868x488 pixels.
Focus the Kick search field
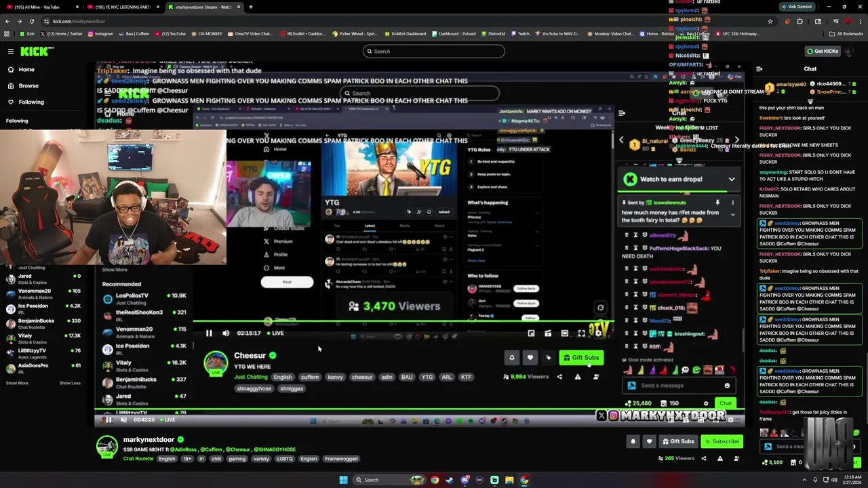pos(434,52)
